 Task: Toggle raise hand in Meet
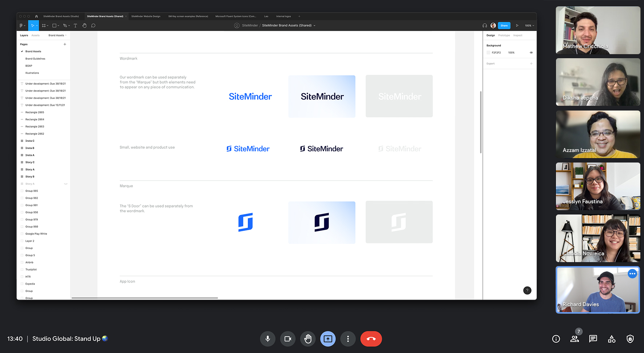[308, 339]
